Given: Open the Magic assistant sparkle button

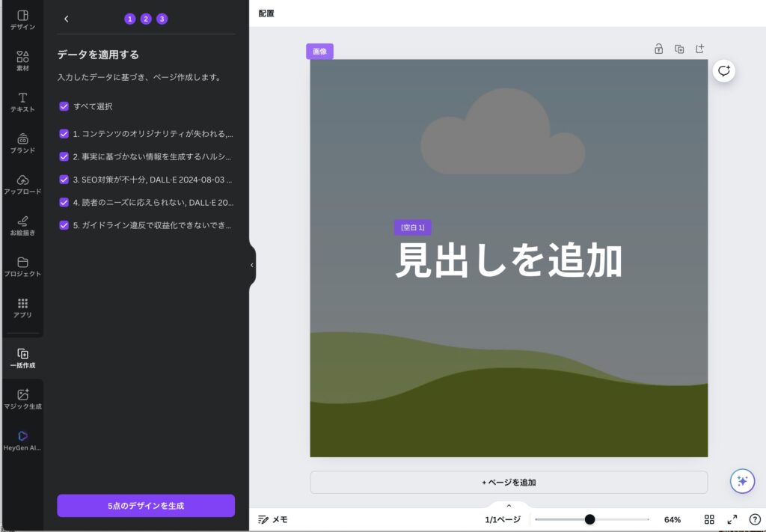Looking at the screenshot, I should 742,481.
